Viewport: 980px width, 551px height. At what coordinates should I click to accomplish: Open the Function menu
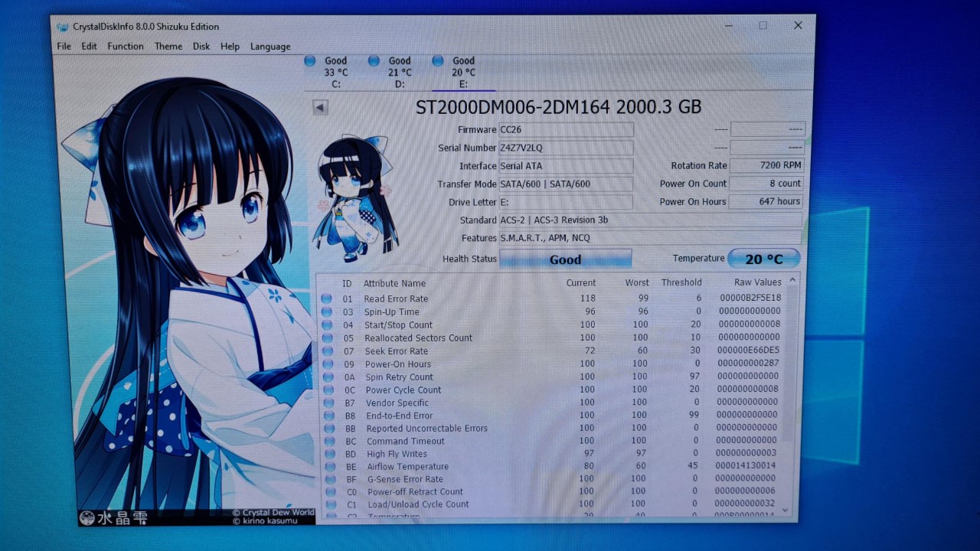coord(125,46)
